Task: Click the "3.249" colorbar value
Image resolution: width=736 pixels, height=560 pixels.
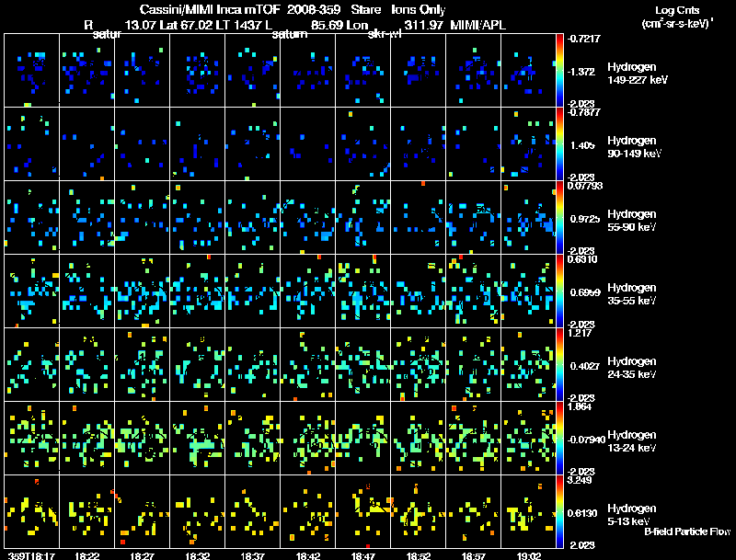Action: click(x=581, y=480)
